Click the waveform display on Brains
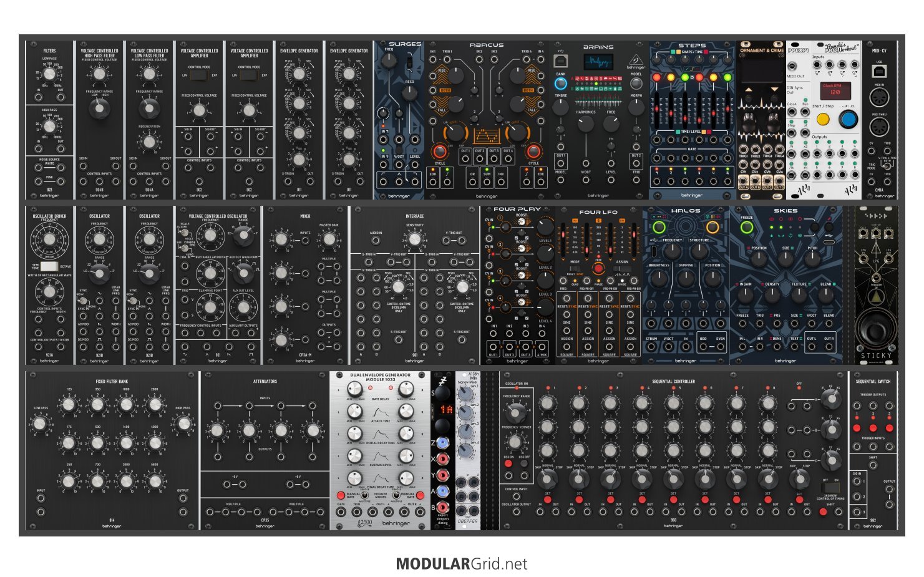The width and height of the screenshot is (924, 577). click(x=598, y=62)
